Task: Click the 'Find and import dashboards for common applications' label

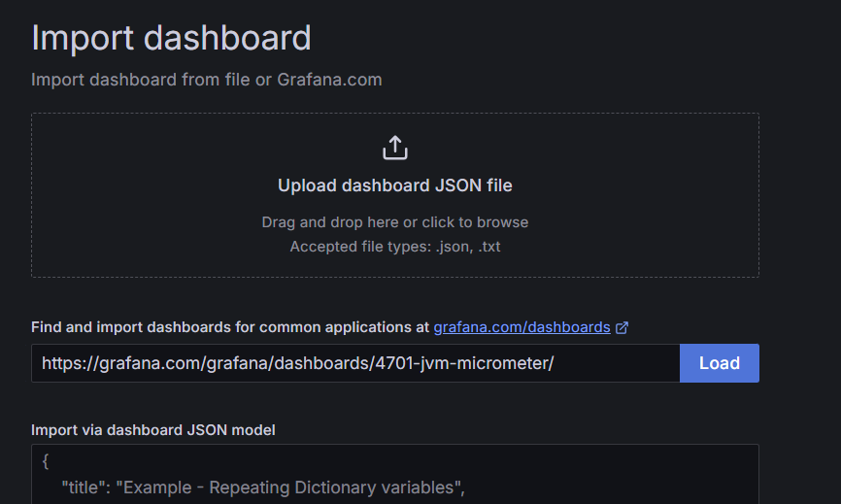Action: (230, 327)
